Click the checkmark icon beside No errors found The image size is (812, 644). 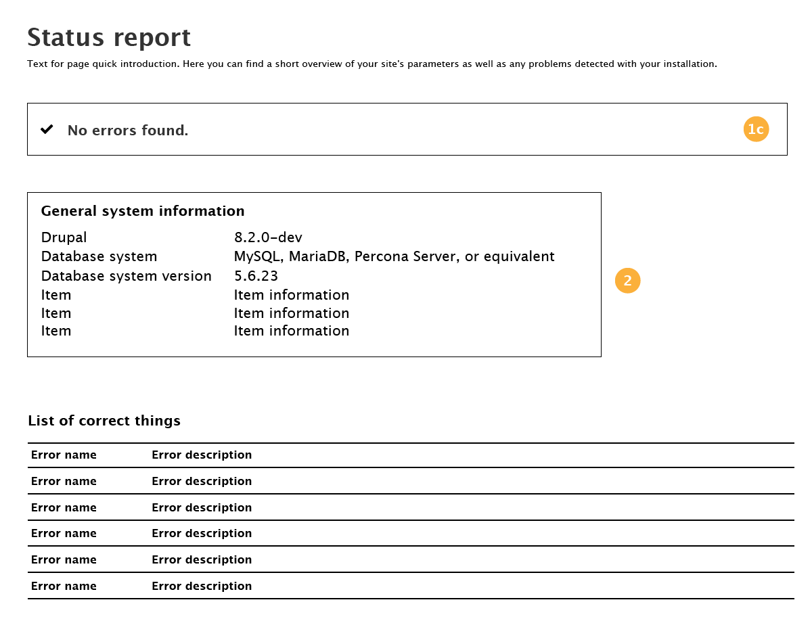pos(47,129)
